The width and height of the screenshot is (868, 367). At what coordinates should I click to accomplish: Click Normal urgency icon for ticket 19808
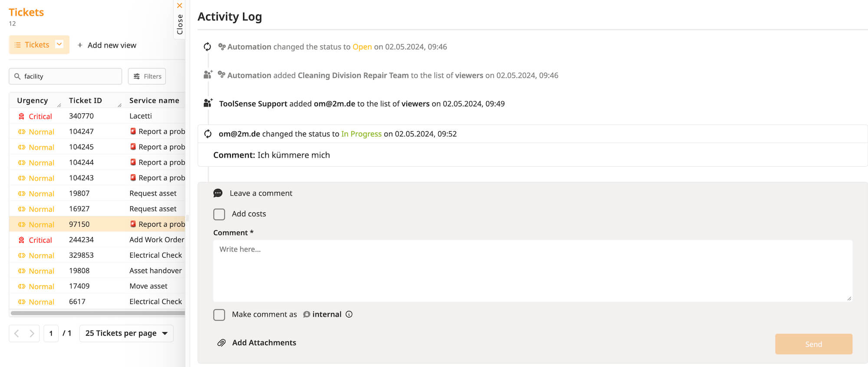(x=22, y=271)
